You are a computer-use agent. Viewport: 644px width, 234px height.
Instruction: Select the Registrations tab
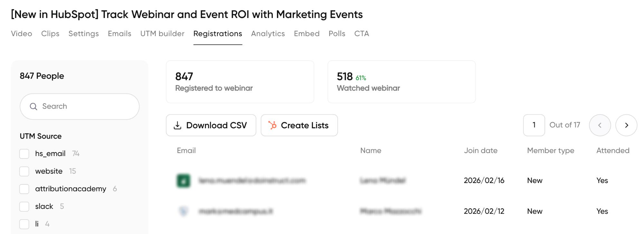[218, 34]
